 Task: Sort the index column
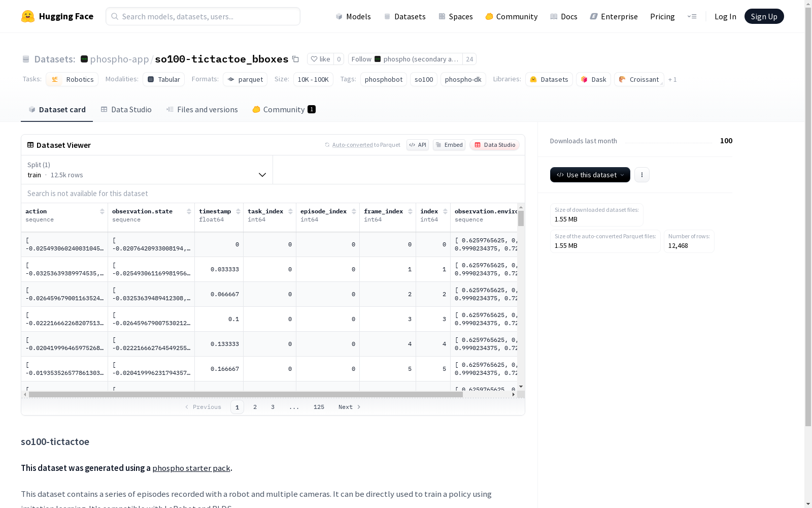point(445,211)
